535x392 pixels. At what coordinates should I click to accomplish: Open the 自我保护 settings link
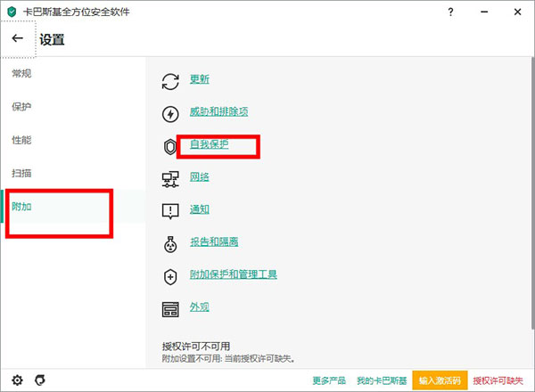(210, 143)
